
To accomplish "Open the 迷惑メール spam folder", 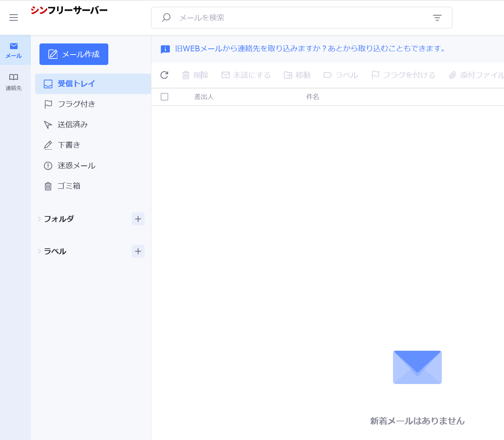I will coord(76,165).
